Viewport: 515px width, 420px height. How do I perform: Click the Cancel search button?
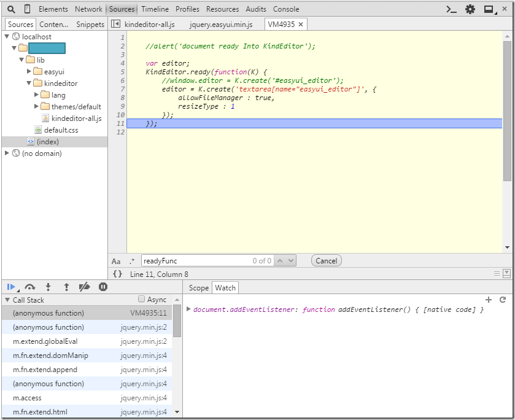coord(326,260)
